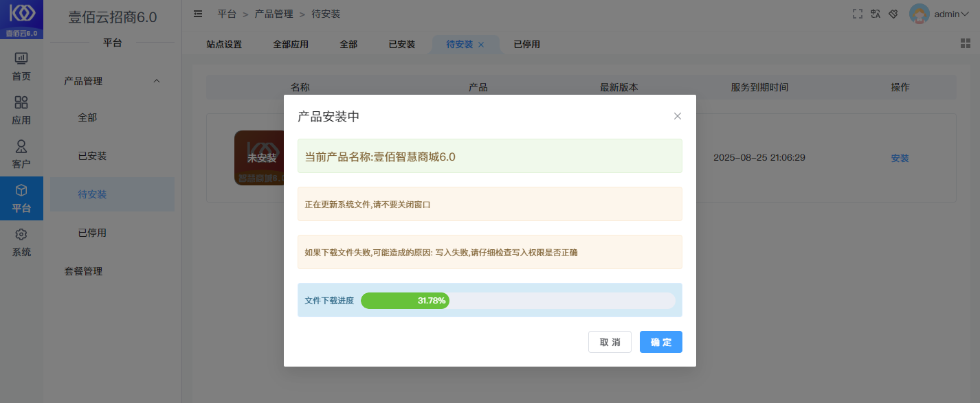Click the 如果下载文件失败 warning notice

point(490,252)
